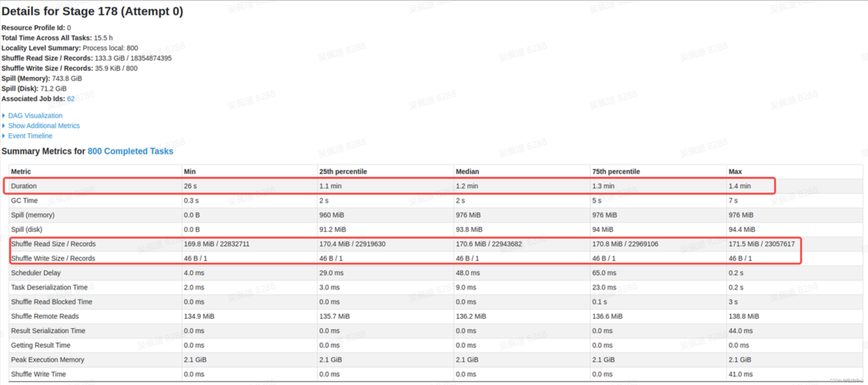Select the Min column header

[190, 172]
